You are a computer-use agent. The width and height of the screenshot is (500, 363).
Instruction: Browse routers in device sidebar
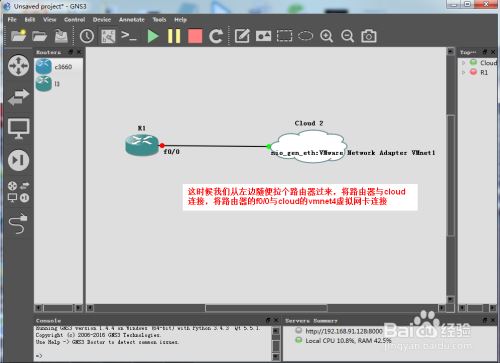click(18, 66)
